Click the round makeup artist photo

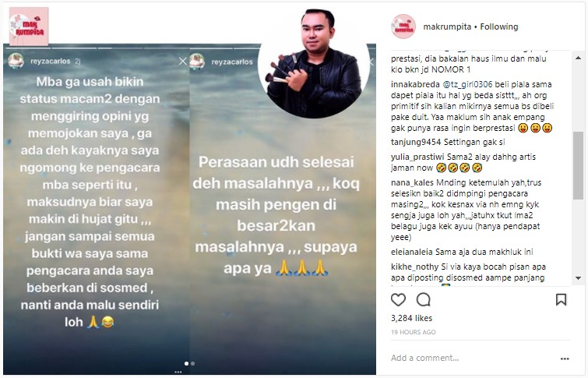tap(315, 64)
